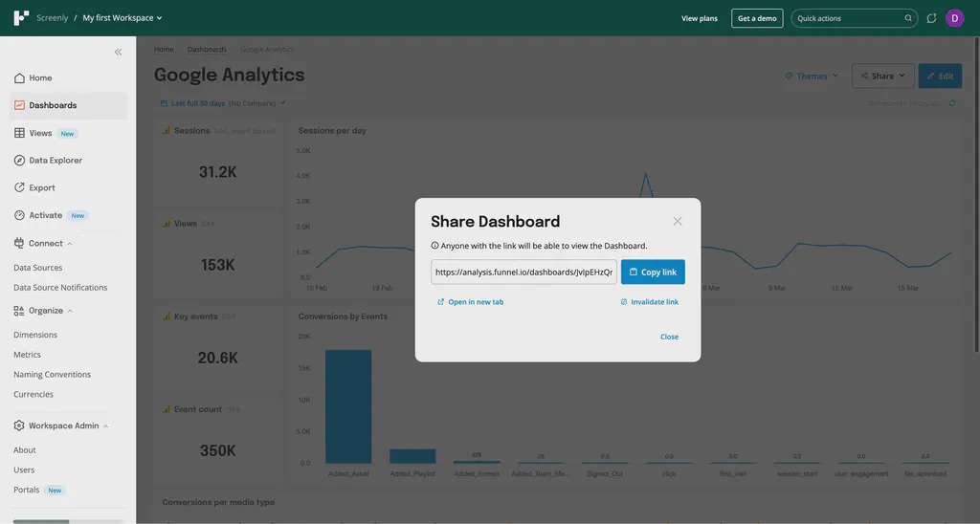Open the notifications refresh icon in header
This screenshot has width=980, height=524.
coord(931,18)
